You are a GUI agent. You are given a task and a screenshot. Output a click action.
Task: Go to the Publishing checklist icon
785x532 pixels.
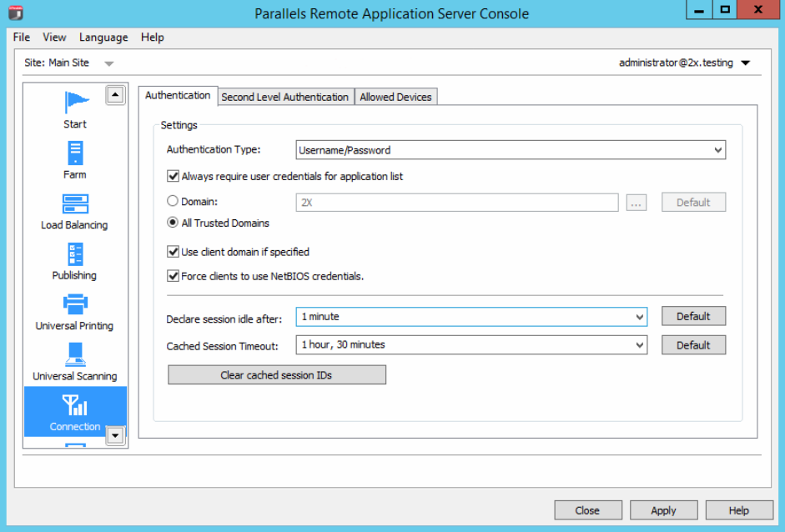[x=75, y=254]
